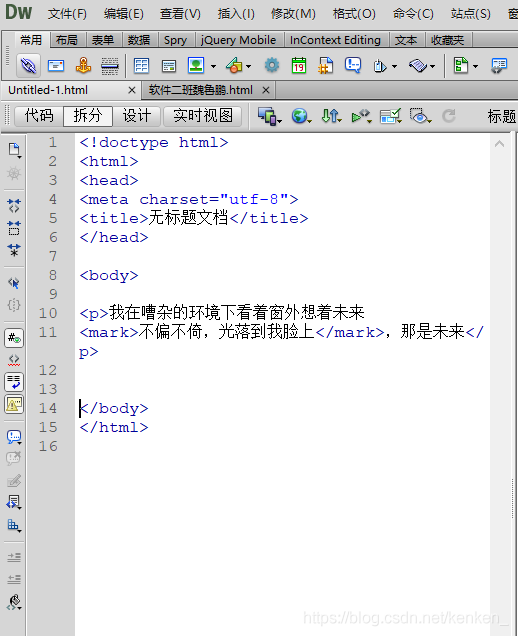
Task: Insert a table icon
Action: (141, 66)
